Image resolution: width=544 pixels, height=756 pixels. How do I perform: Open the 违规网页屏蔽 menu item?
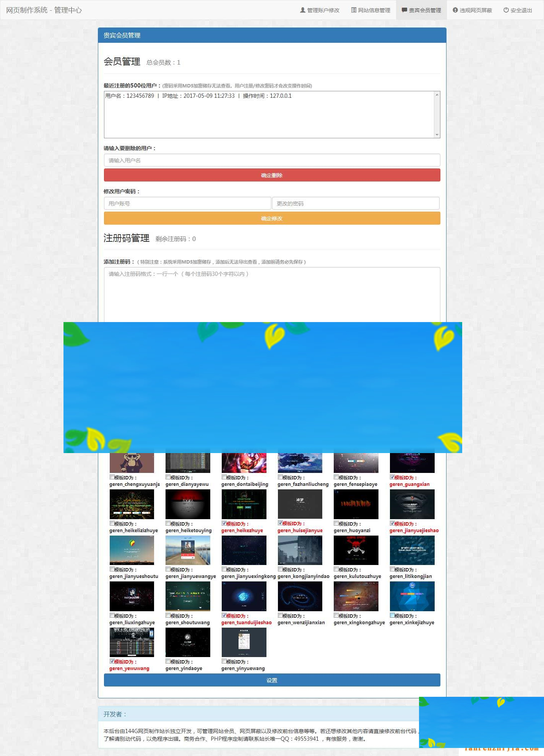coord(472,10)
